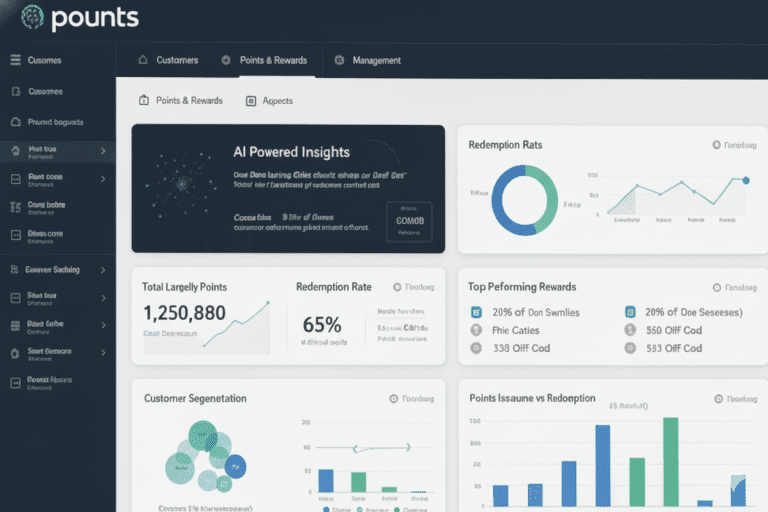This screenshot has height=512, width=768.
Task: Click the home icon beside Customers tab
Action: click(x=143, y=60)
